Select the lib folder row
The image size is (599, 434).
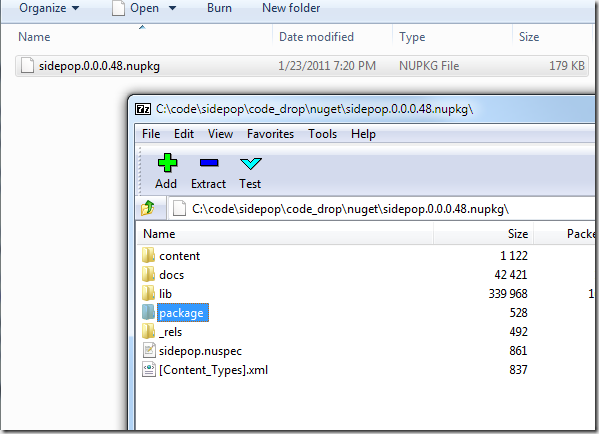pos(367,294)
